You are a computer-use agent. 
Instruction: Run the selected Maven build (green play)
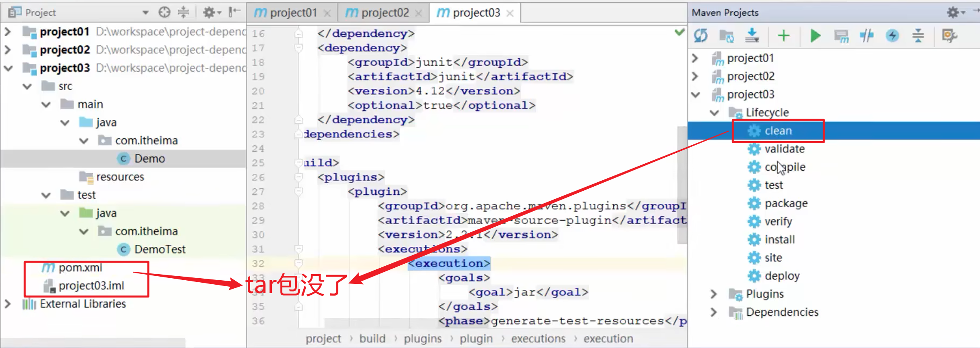pos(815,36)
